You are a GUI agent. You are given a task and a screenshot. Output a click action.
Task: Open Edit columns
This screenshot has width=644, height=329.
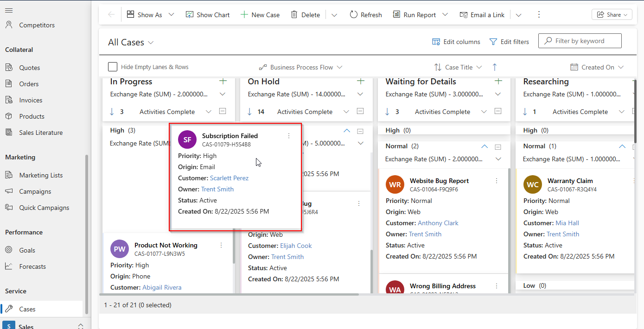point(456,42)
